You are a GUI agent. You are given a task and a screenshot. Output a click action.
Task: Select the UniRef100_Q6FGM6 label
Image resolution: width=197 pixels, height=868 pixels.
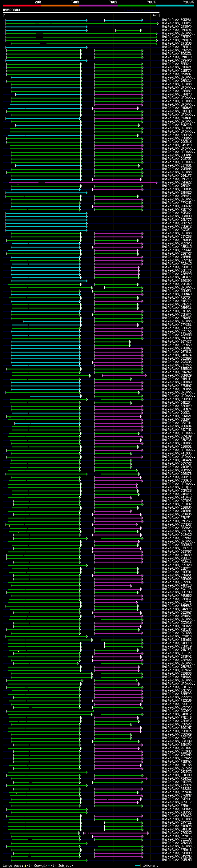[x=176, y=156]
